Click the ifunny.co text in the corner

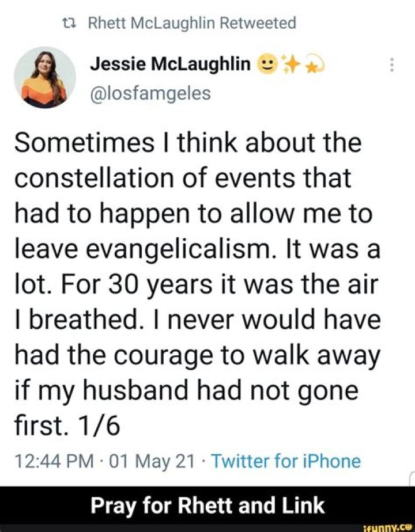coord(387,527)
